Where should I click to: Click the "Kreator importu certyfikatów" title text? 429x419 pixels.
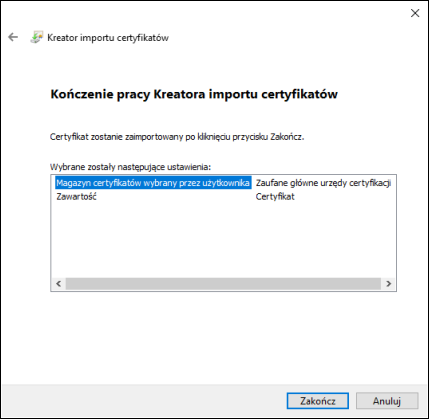click(x=108, y=38)
